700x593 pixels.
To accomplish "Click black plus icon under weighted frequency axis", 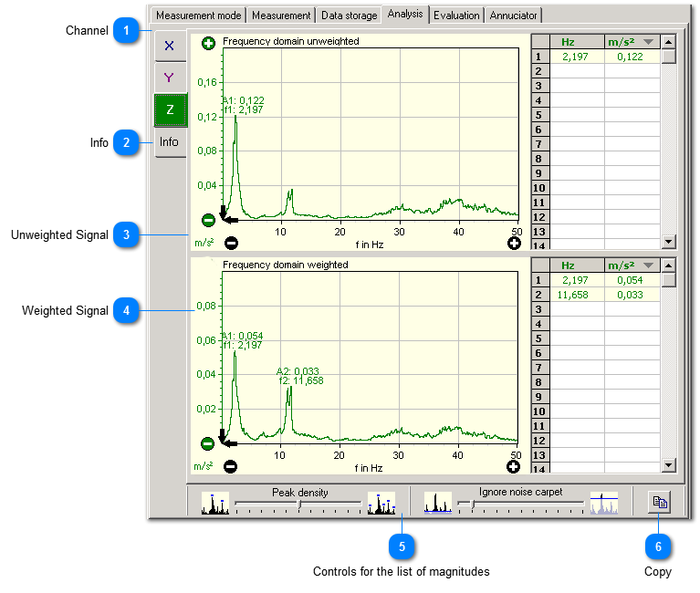I will pos(514,467).
